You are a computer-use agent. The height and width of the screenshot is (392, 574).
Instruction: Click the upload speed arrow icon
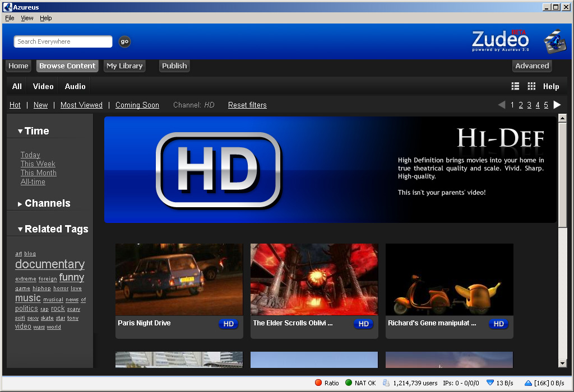coord(528,383)
